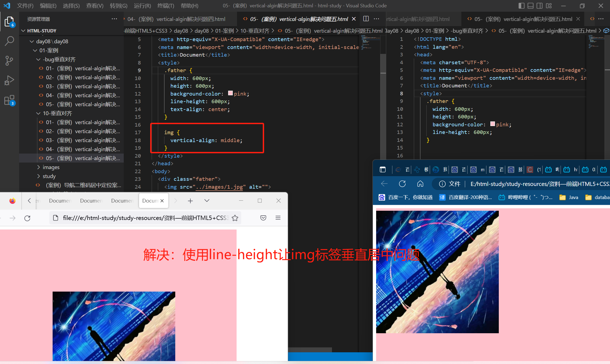Reload page in Firefox window
The height and width of the screenshot is (364, 610).
pos(27,218)
